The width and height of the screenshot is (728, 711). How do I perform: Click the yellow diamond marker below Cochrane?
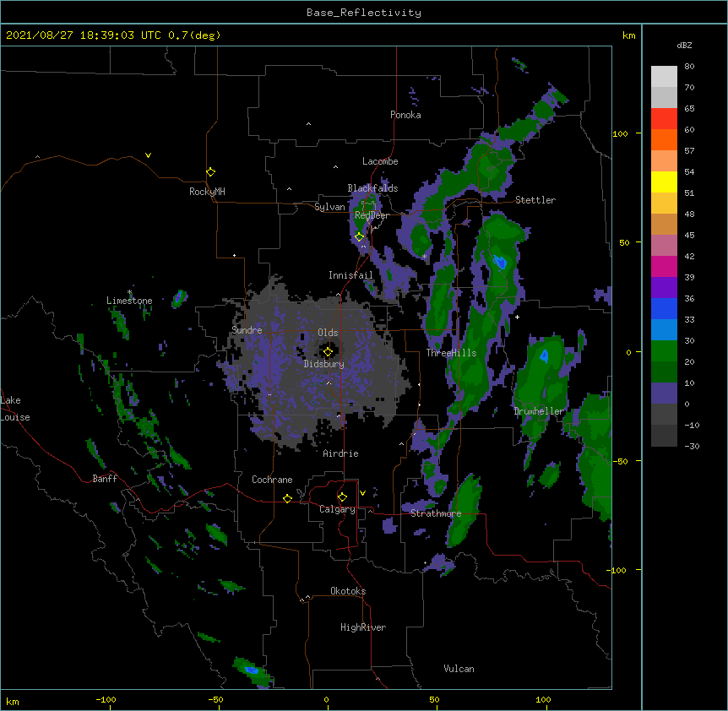(x=287, y=498)
